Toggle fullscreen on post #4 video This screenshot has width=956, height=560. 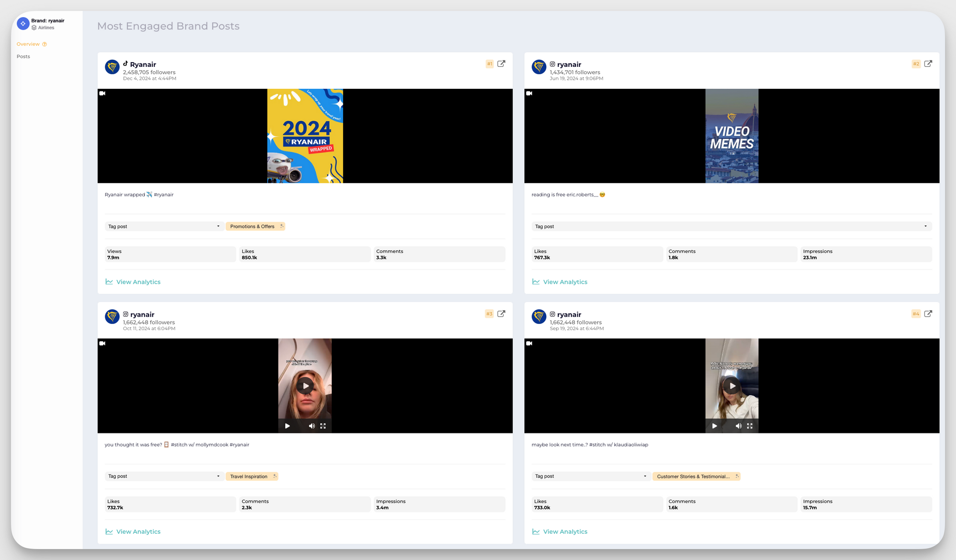click(750, 426)
